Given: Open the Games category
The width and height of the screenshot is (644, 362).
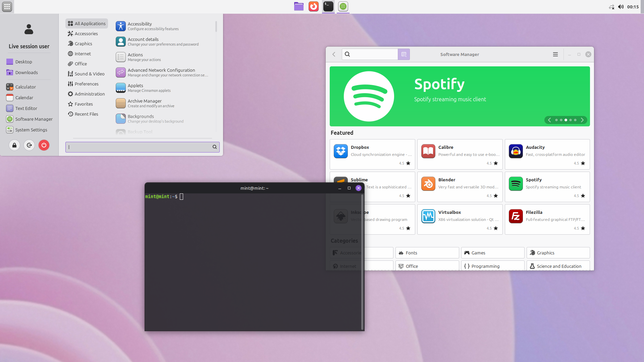Looking at the screenshot, I should click(x=492, y=253).
